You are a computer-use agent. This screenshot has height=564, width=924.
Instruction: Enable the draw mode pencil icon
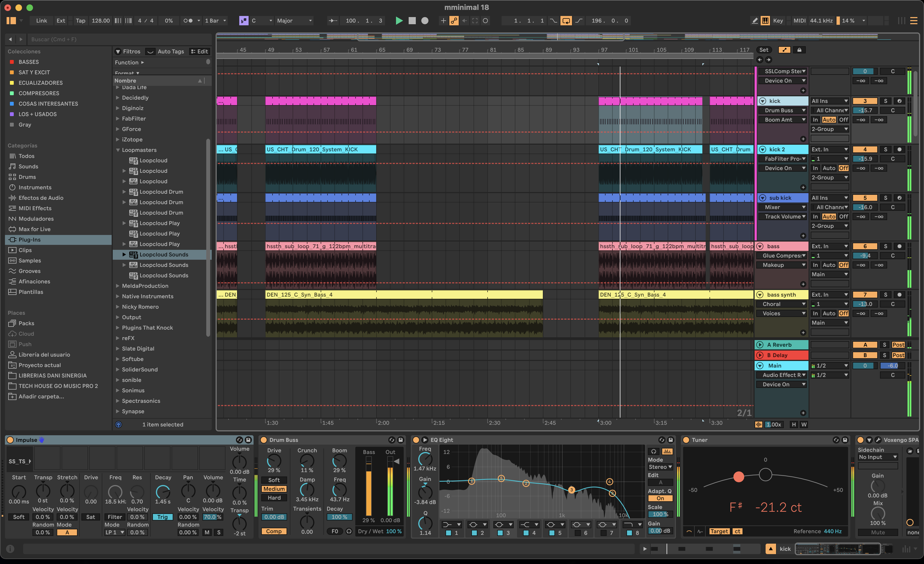(x=755, y=21)
